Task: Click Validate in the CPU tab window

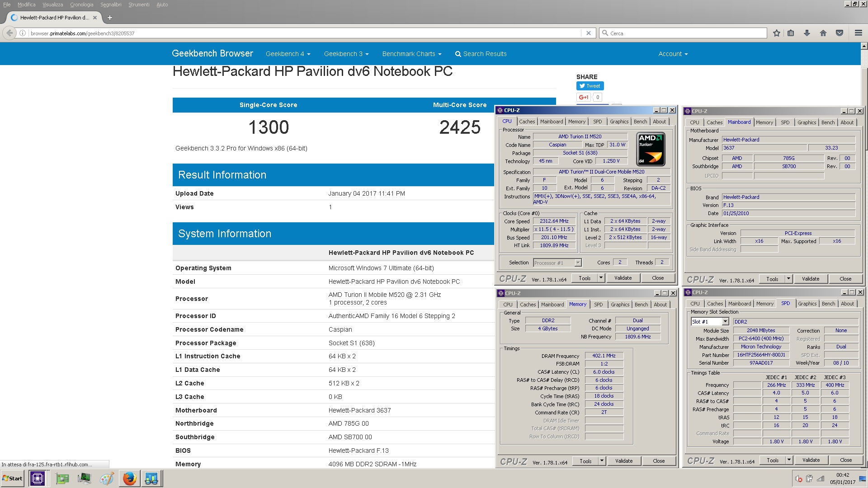Action: click(x=623, y=278)
